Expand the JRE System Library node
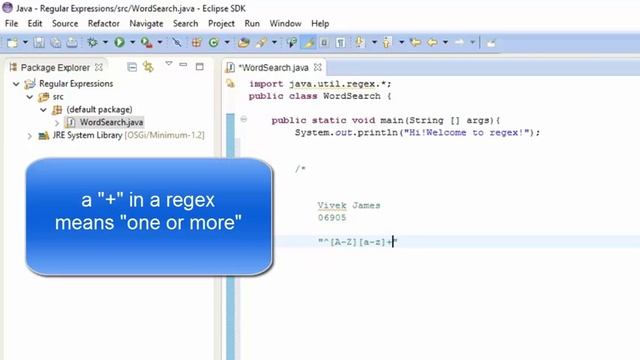640x360 pixels. 29,136
